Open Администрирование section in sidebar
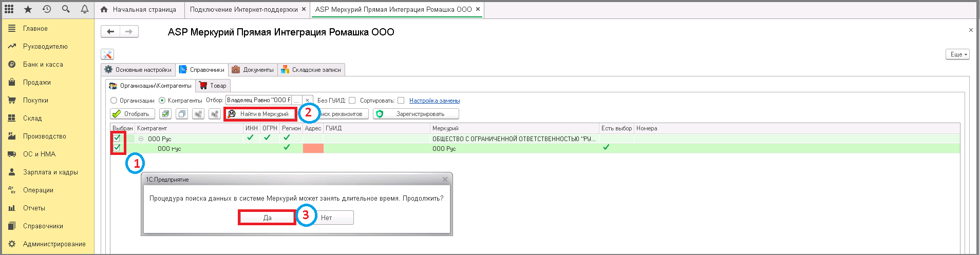 tap(48, 244)
